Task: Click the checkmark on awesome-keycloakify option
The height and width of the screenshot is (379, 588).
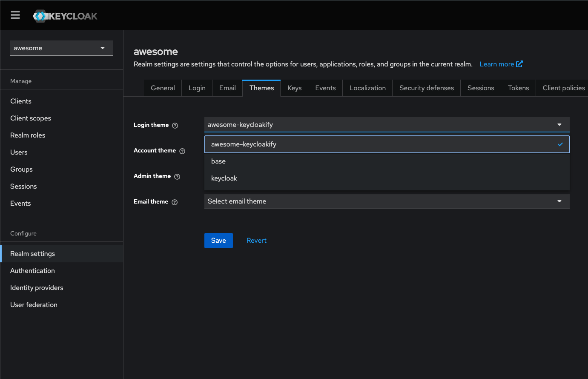Action: [x=560, y=144]
